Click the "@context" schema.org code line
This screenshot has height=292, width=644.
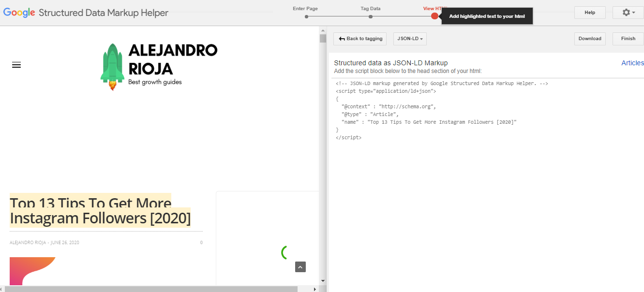(x=389, y=106)
